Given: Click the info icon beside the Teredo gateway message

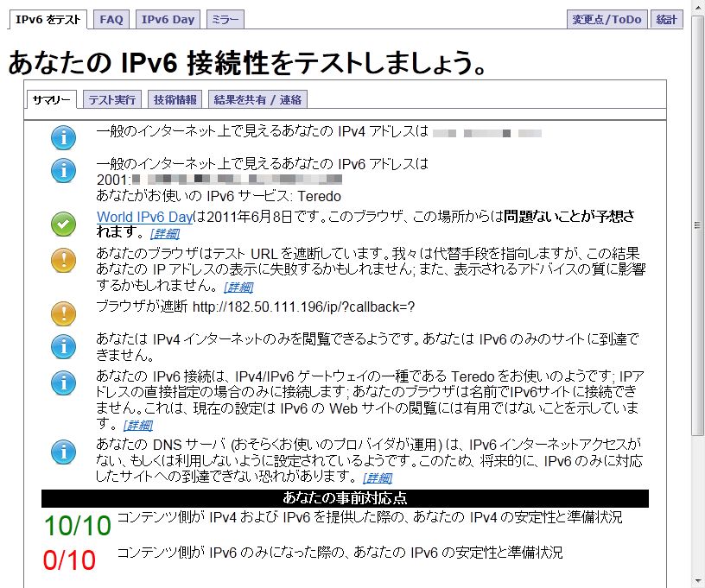Looking at the screenshot, I should pyautogui.click(x=63, y=383).
